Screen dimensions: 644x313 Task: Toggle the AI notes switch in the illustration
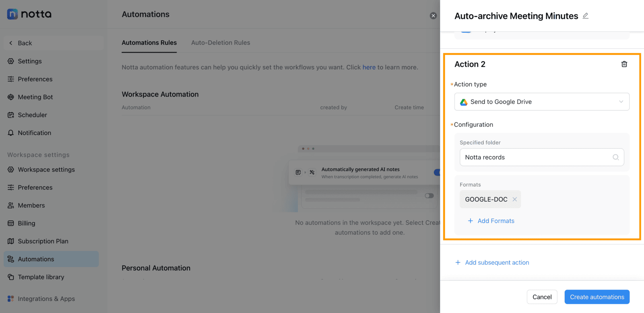(437, 172)
